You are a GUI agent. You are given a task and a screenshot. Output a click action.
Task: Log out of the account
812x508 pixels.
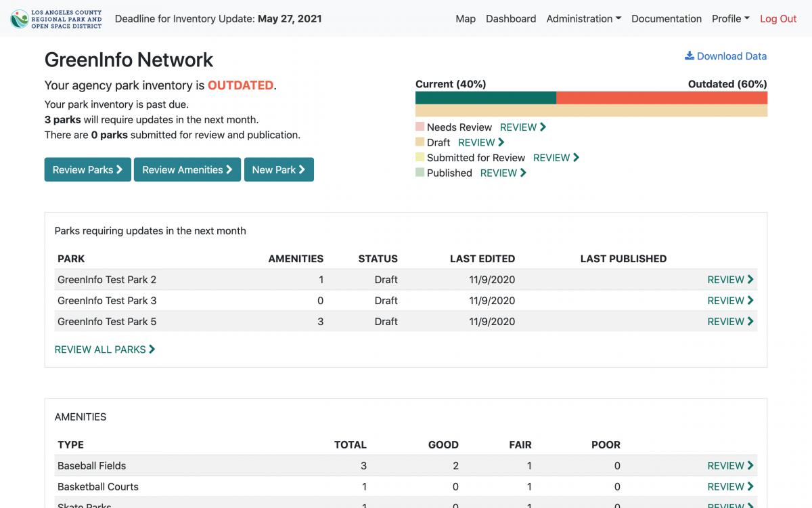pyautogui.click(x=778, y=19)
